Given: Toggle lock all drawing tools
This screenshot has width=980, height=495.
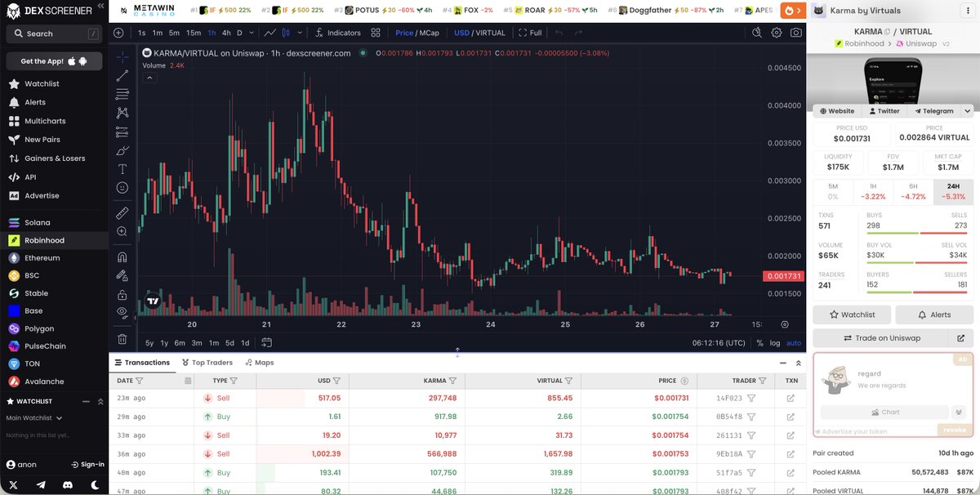Looking at the screenshot, I should (122, 294).
